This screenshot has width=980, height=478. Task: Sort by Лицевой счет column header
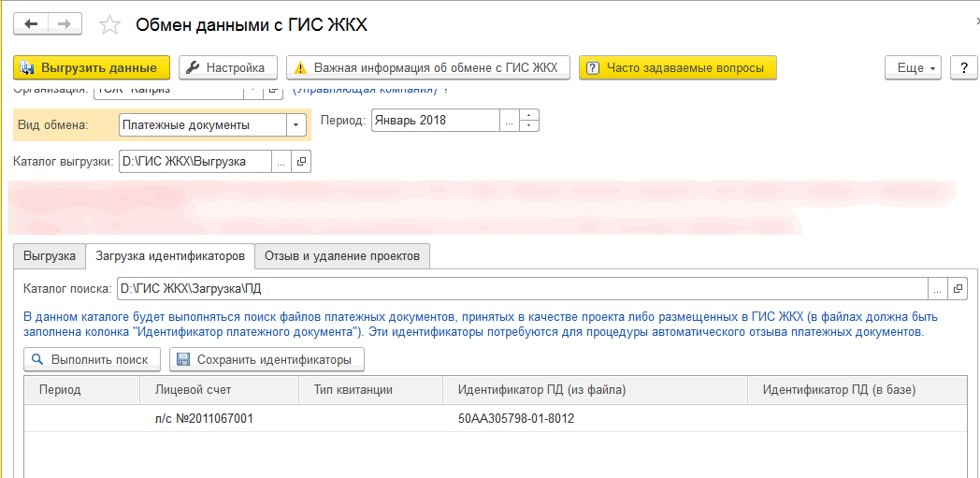[220, 390]
